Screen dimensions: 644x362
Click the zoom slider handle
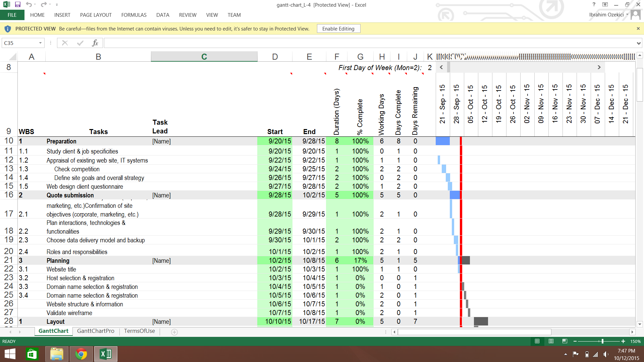pos(602,341)
